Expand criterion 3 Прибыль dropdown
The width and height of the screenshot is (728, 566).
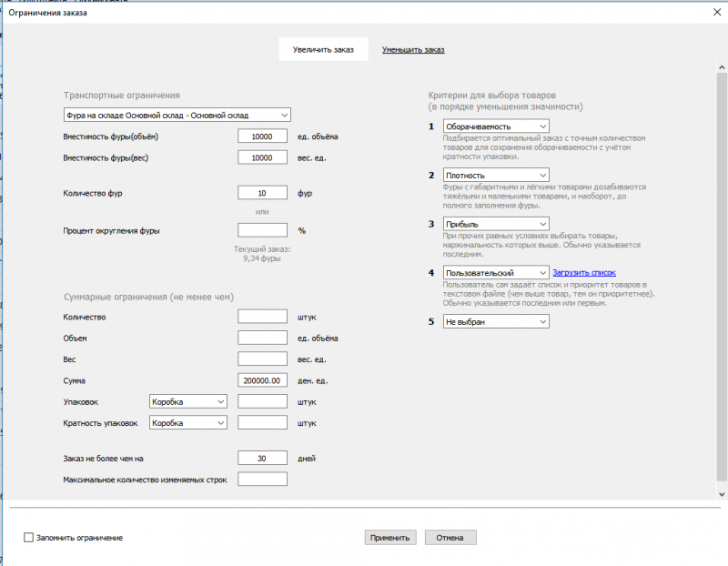(x=496, y=224)
